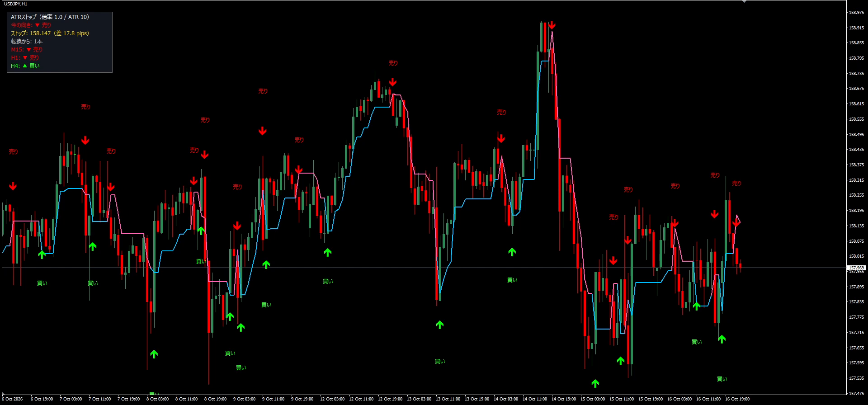Select the 158.375 price label
Image resolution: width=868 pixels, height=405 pixels.
[856, 165]
